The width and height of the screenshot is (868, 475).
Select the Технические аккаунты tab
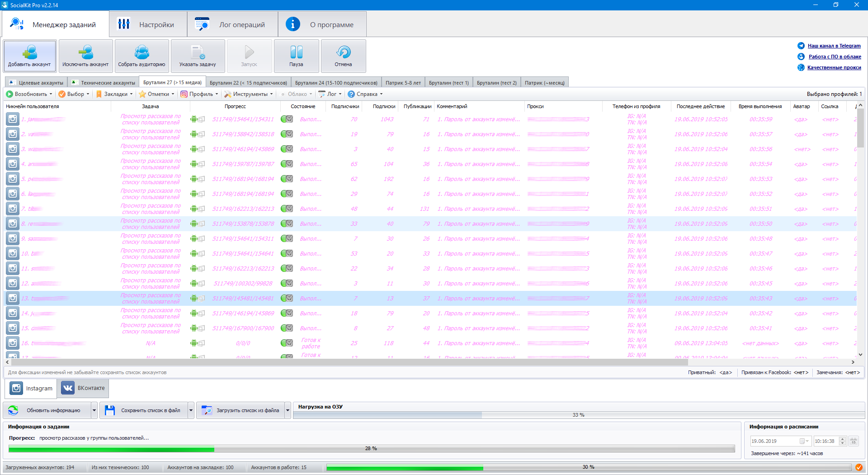click(x=104, y=83)
